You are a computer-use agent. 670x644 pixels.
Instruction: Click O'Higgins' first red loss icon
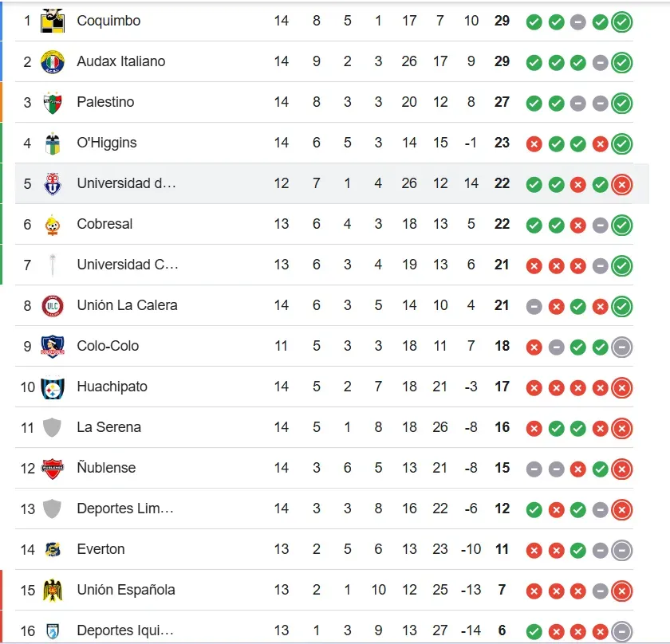tap(534, 144)
